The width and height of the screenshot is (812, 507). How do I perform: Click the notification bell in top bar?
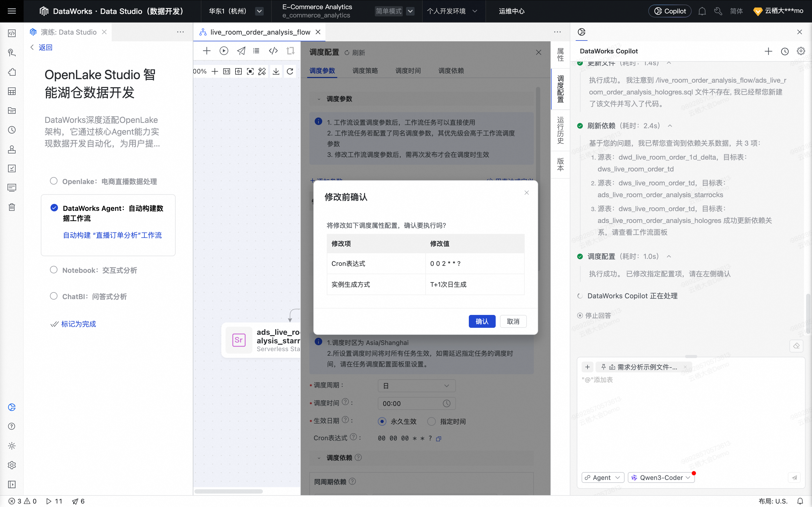[702, 11]
